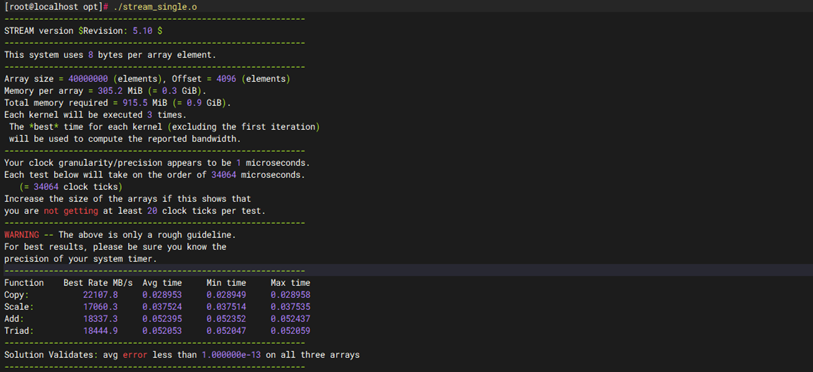Click the 'Triad:' row label
813x372 pixels.
[19, 330]
